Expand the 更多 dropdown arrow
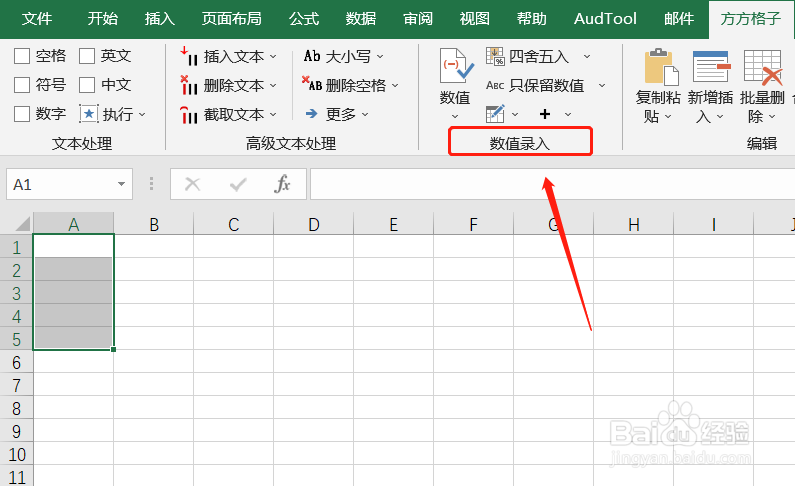 pos(365,115)
